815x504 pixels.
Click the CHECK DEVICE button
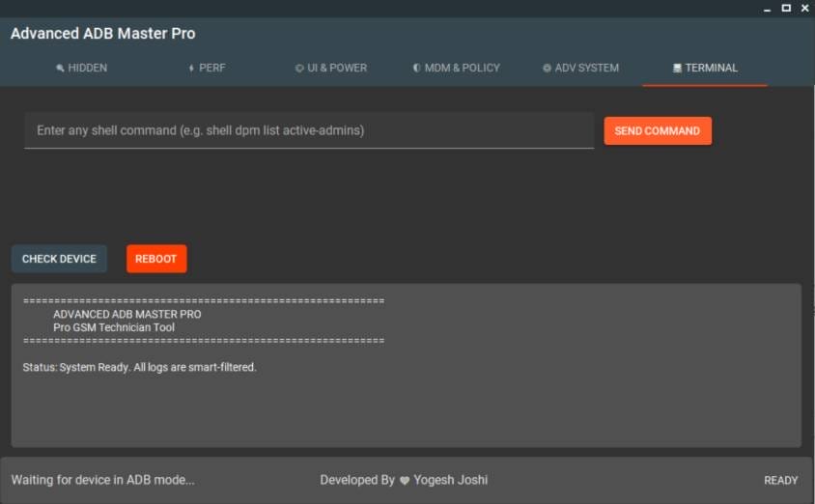pos(59,259)
